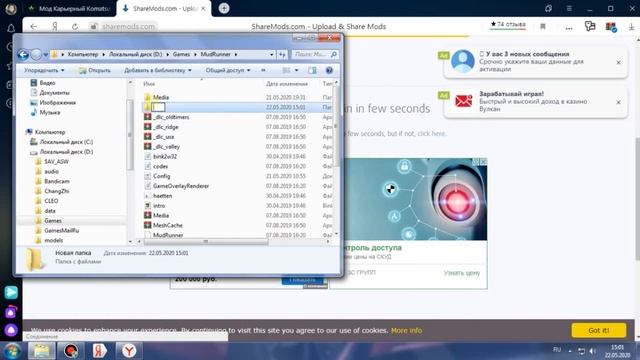640x360 pixels.
Task: Open new browser tab with plus
Action: [224, 8]
